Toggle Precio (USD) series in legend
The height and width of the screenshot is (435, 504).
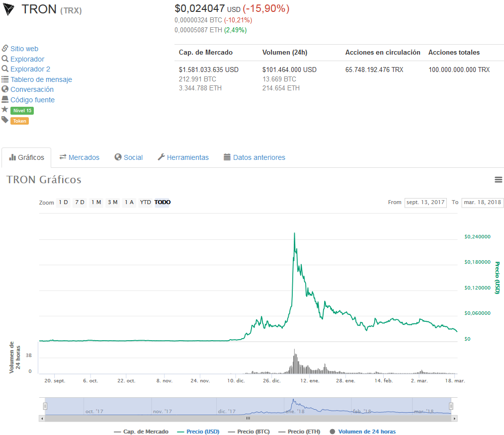pyautogui.click(x=198, y=432)
